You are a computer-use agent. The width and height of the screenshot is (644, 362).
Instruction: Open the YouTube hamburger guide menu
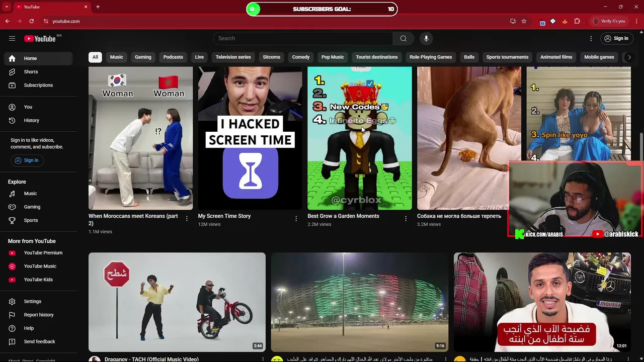(x=12, y=38)
